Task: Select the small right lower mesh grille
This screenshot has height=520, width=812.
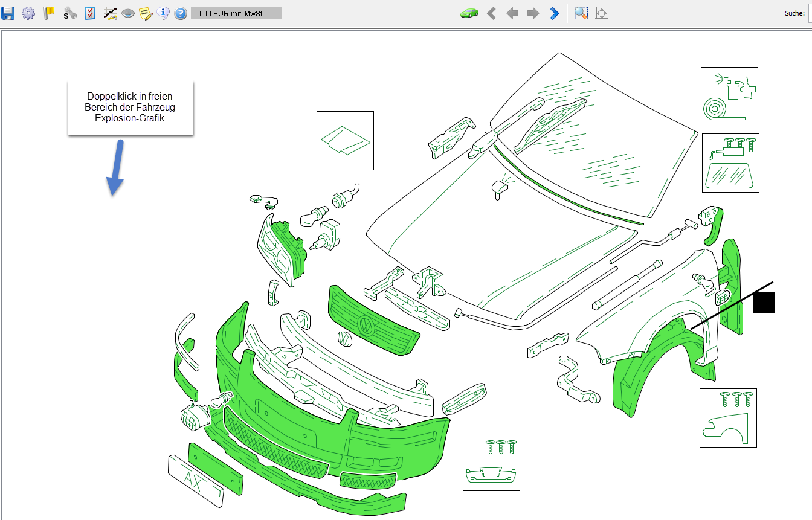Action: tap(368, 480)
